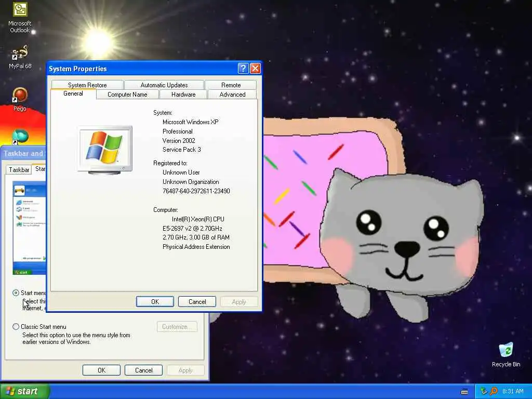Screen dimensions: 532x399
Task: Click product ID '76487-640-2972611-23490'
Action: (196, 191)
